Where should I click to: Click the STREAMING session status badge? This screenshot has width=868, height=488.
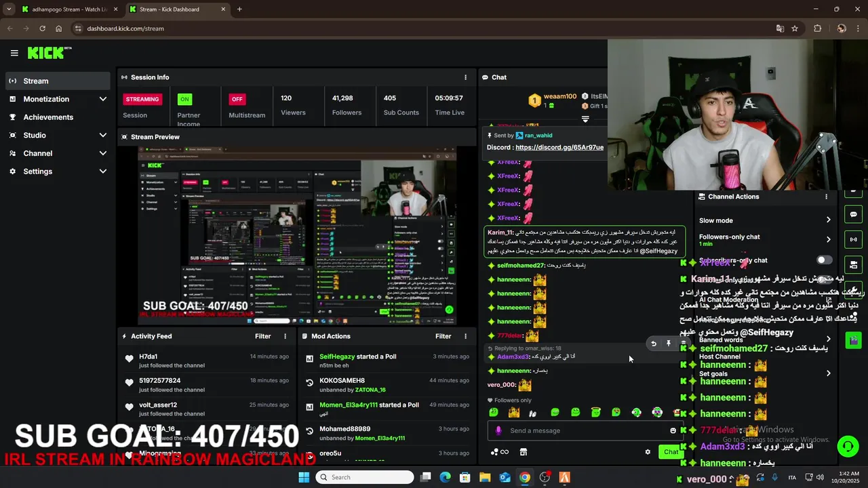[142, 99]
